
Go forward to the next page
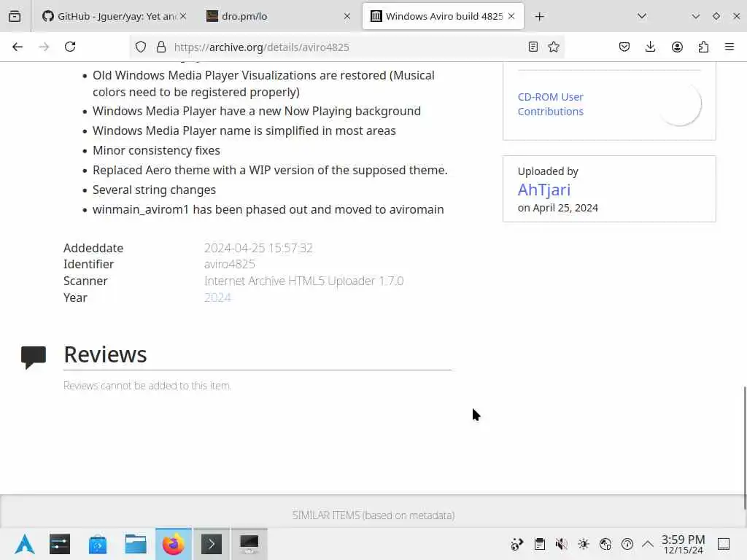pos(44,47)
